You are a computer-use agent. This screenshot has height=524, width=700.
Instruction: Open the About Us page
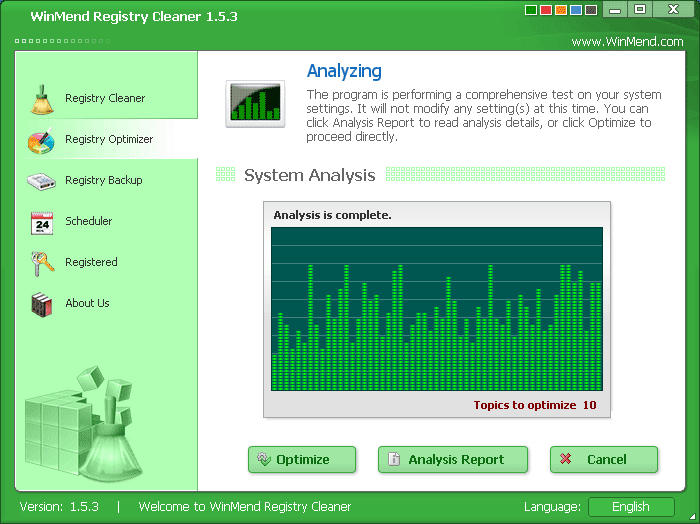[x=107, y=304]
